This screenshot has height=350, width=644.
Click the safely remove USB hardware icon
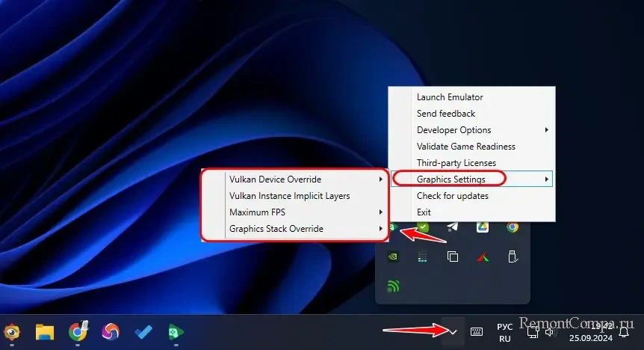(x=513, y=257)
